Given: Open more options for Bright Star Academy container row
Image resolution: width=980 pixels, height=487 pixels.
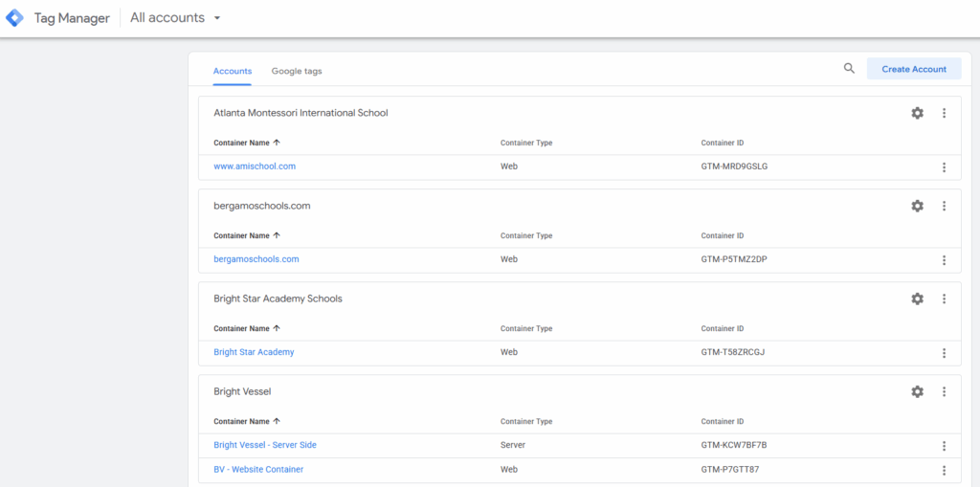Looking at the screenshot, I should point(944,353).
